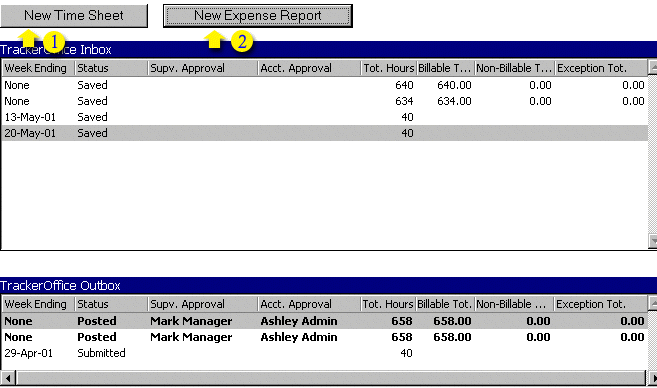657x388 pixels.
Task: Select the second Posted row in Outbox
Action: 325,337
